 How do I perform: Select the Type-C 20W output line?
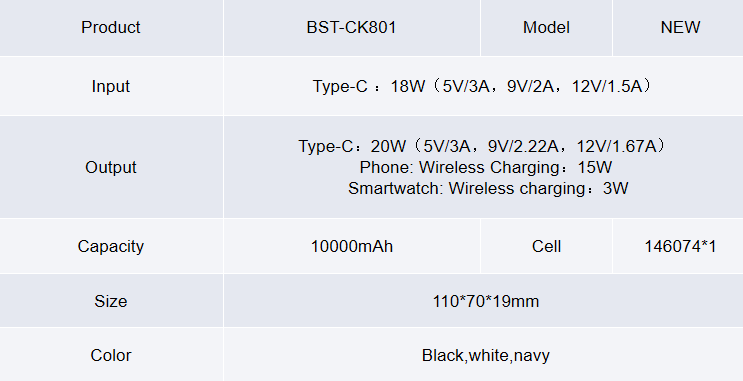483,146
